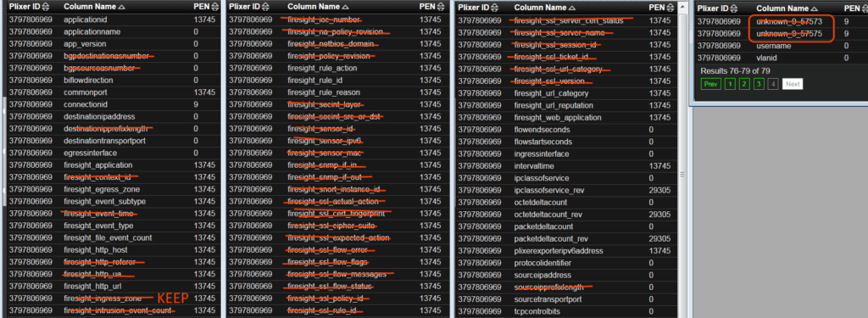Click the app_version column name

tap(85, 44)
